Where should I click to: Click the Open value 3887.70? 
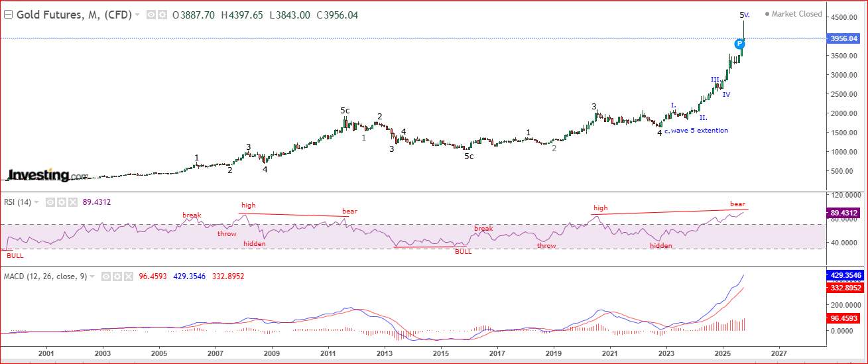click(197, 14)
